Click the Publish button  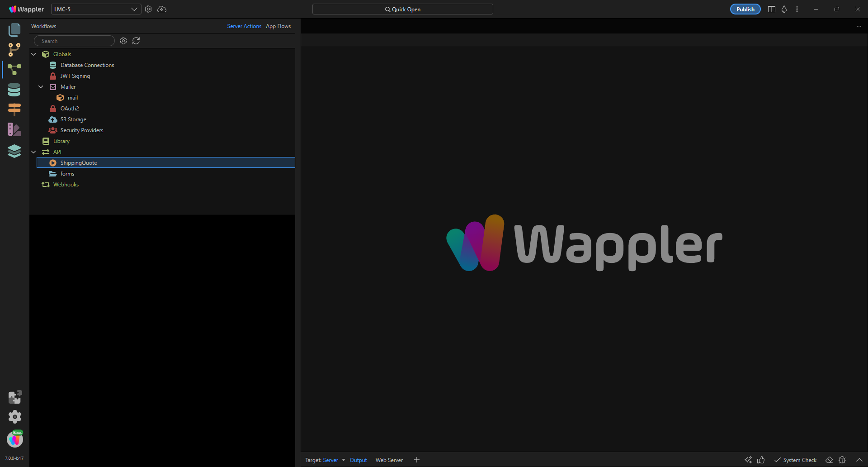coord(745,9)
